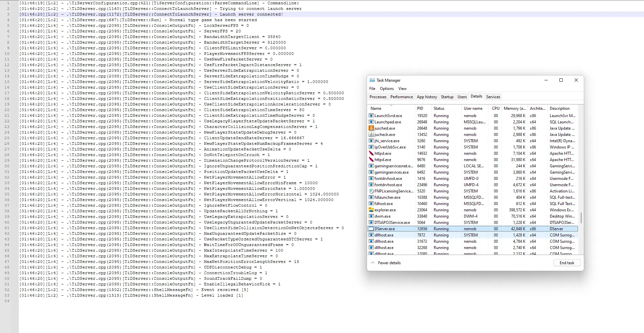
Task: Open the Options menu in Task Manager
Action: pyautogui.click(x=387, y=89)
